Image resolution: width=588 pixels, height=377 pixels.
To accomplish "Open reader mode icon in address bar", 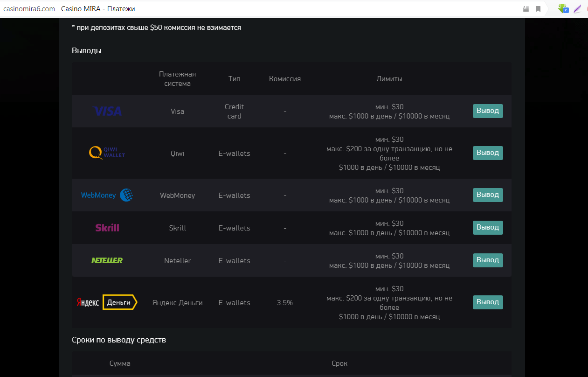I will pyautogui.click(x=526, y=9).
